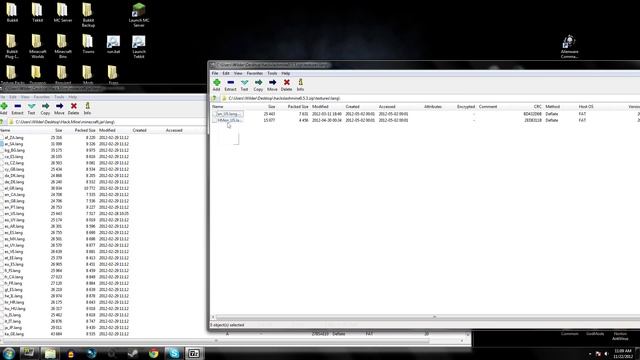Viewport: 640px width, 360px height.
Task: Open the Tekkit desktop folder
Action: [x=38, y=13]
